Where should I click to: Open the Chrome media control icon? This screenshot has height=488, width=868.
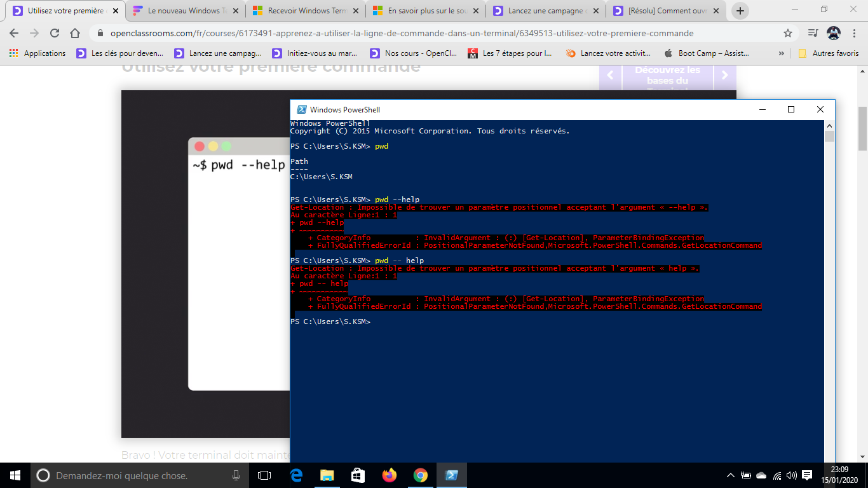813,33
